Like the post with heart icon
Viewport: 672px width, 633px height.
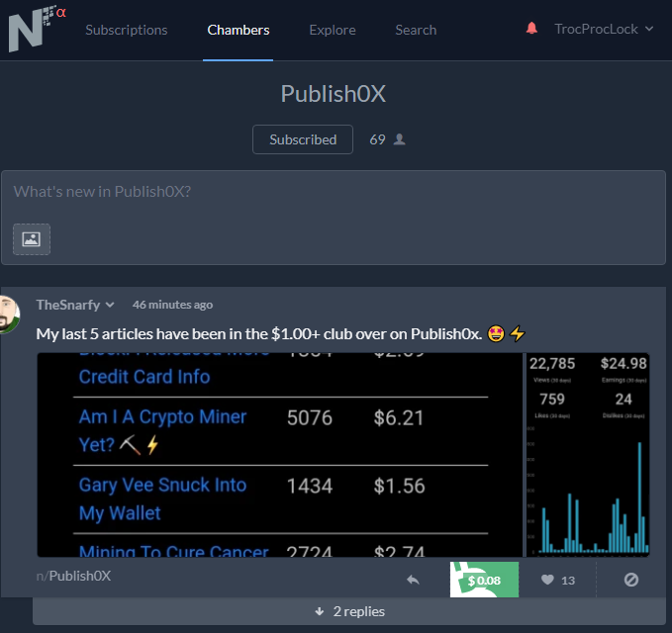point(547,580)
